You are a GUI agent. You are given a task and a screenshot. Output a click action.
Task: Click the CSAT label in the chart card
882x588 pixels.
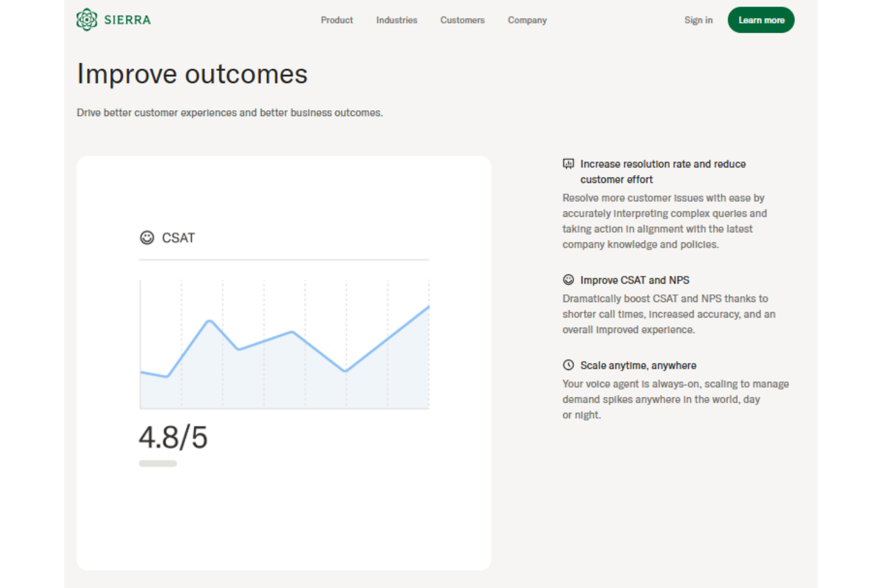pos(178,238)
